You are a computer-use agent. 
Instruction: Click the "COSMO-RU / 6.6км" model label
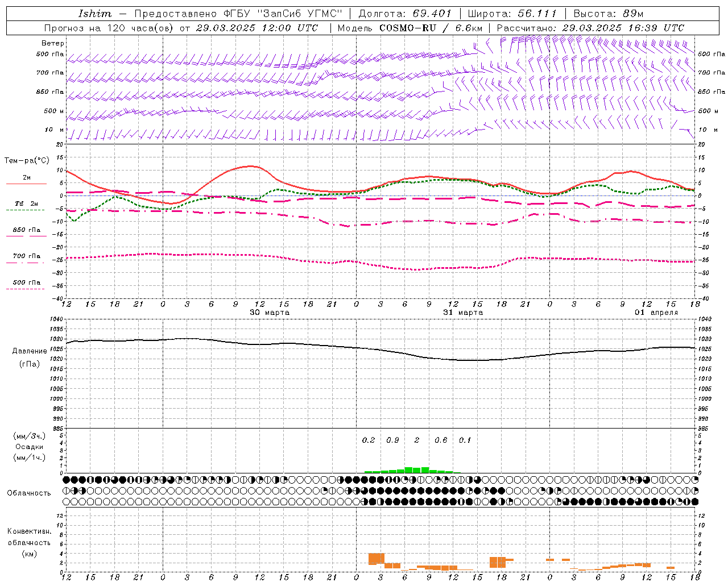(x=431, y=28)
